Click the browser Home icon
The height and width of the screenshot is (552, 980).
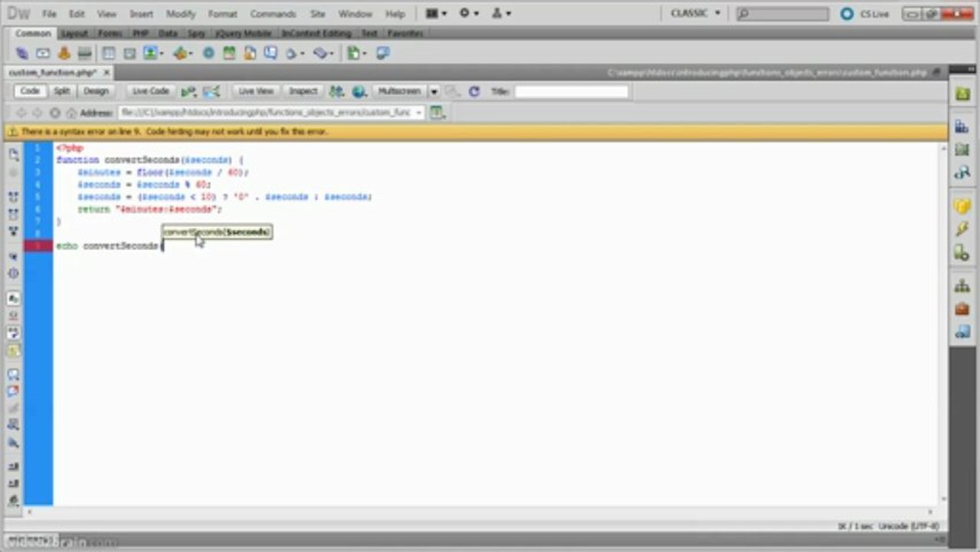click(71, 113)
